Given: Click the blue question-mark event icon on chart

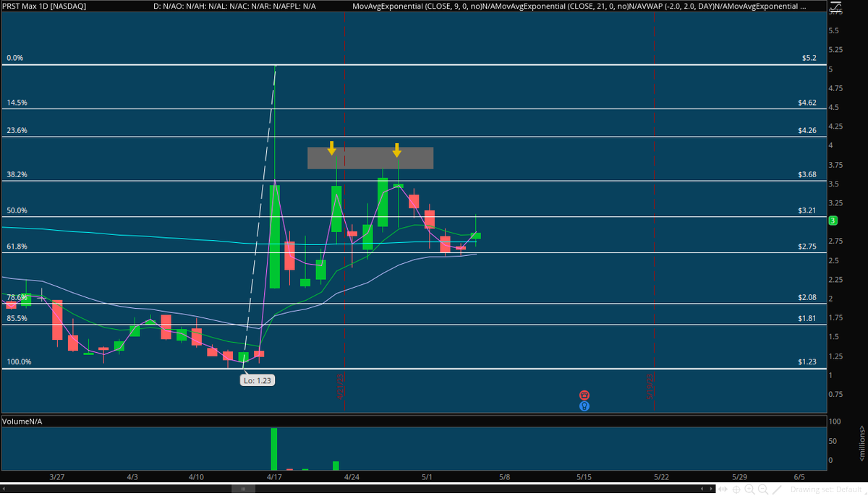Looking at the screenshot, I should coord(584,406).
